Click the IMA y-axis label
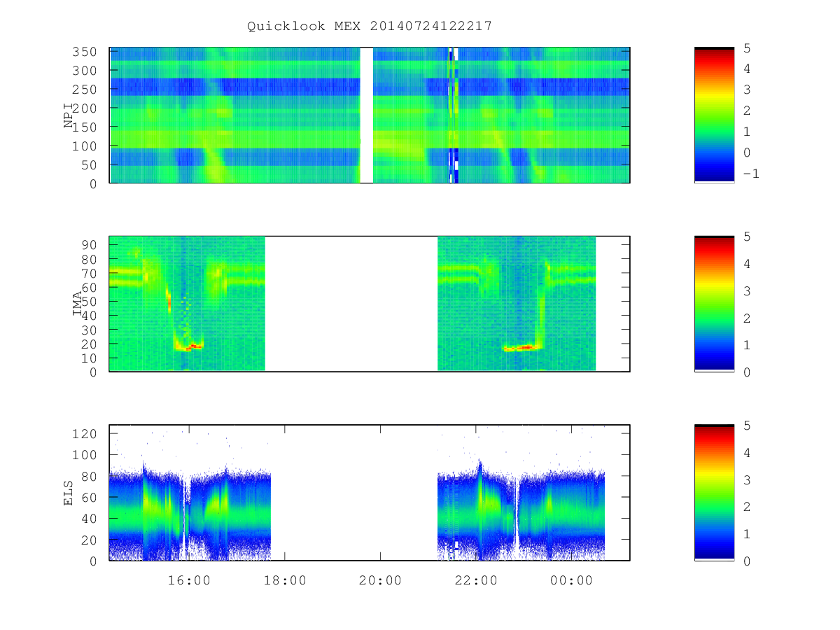This screenshot has width=840, height=630. pos(78,304)
